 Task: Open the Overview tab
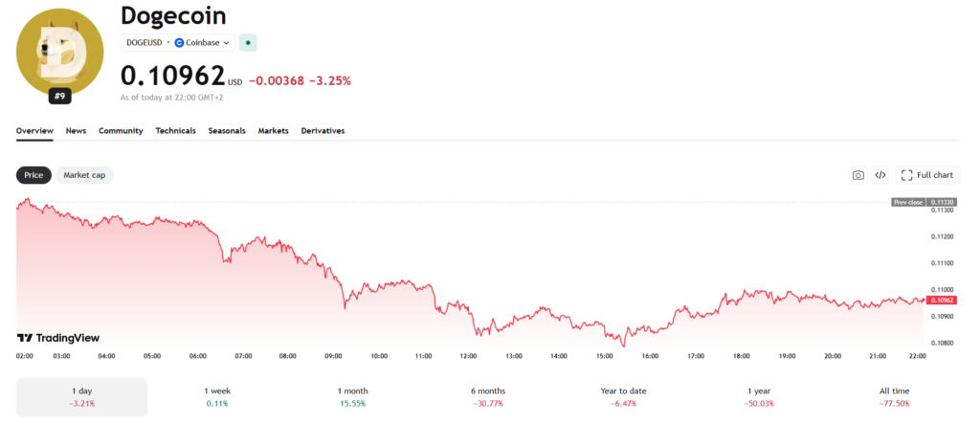[34, 131]
